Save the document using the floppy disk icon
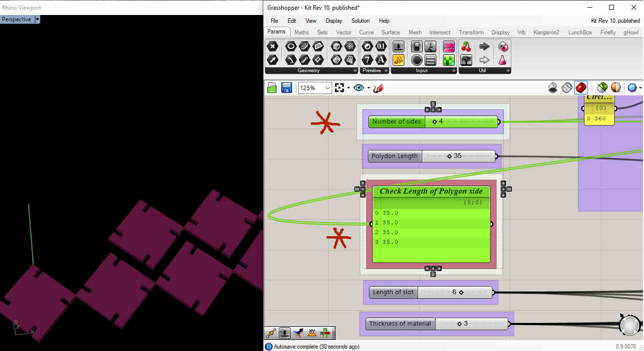 coord(286,88)
